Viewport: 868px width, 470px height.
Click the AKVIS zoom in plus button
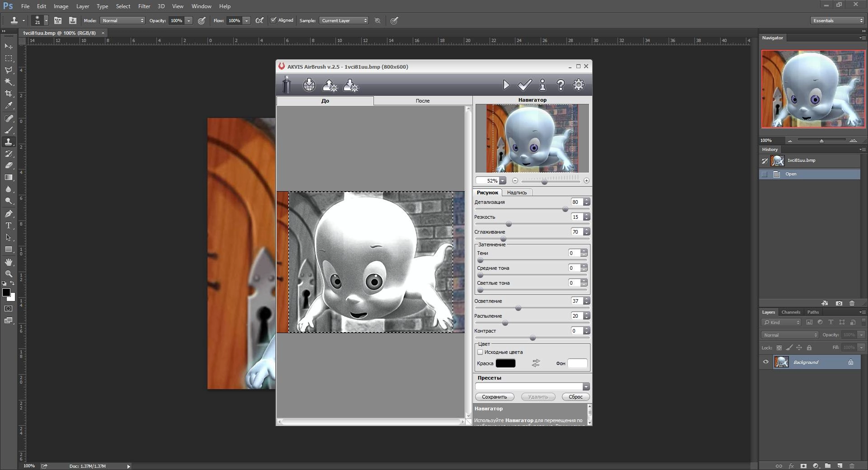tap(586, 181)
